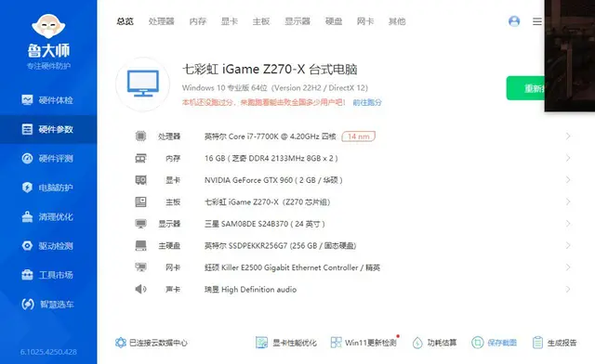Open 硬件评测 sidebar section

(x=48, y=159)
